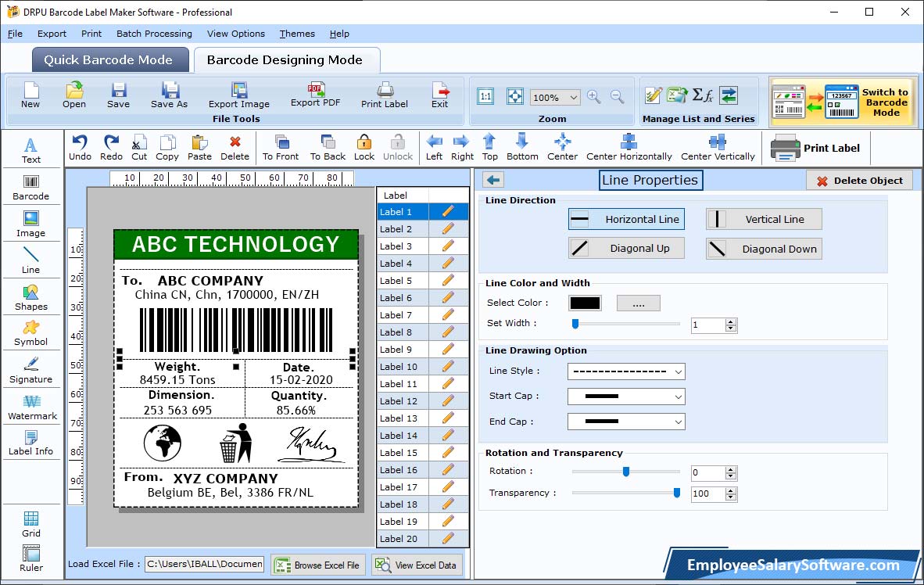Click the large Print Label button
Image resolution: width=924 pixels, height=585 pixels.
pyautogui.click(x=815, y=148)
